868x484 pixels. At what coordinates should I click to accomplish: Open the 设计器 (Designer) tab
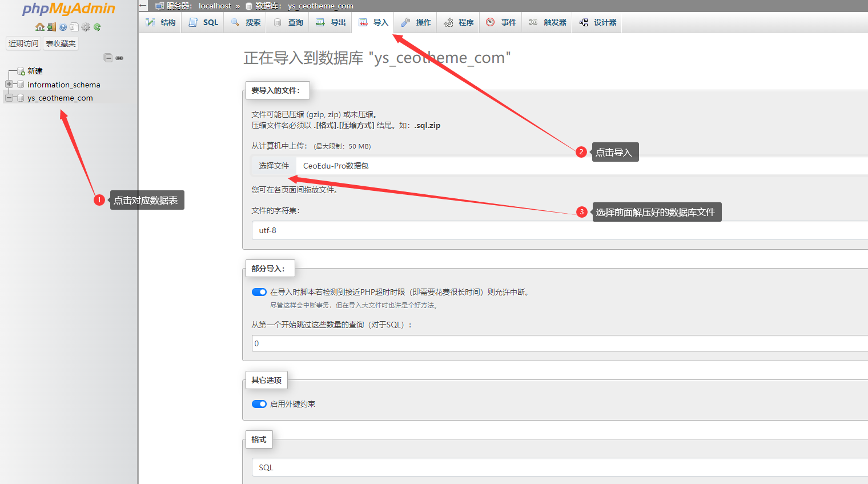point(597,22)
